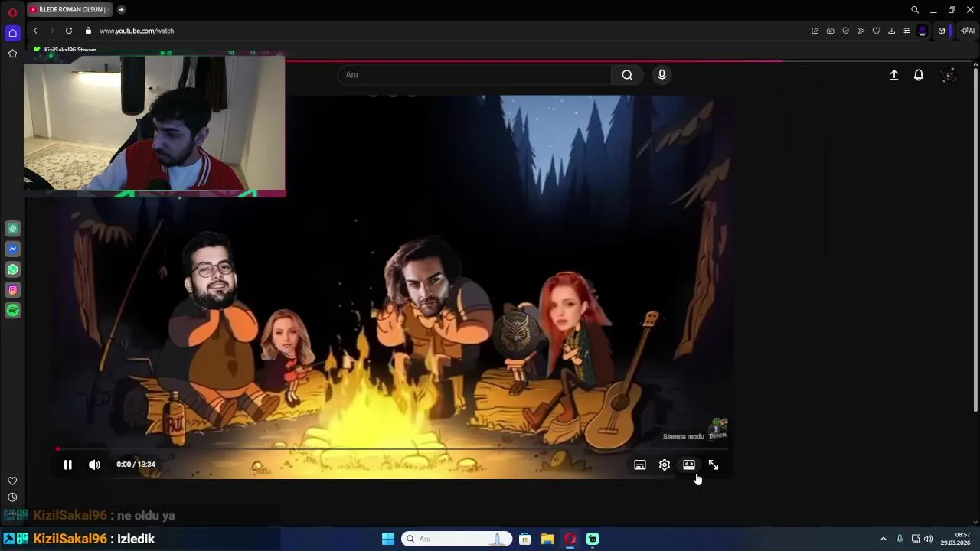This screenshot has width=980, height=551.
Task: Click into the YouTube Ara search field
Action: 475,75
